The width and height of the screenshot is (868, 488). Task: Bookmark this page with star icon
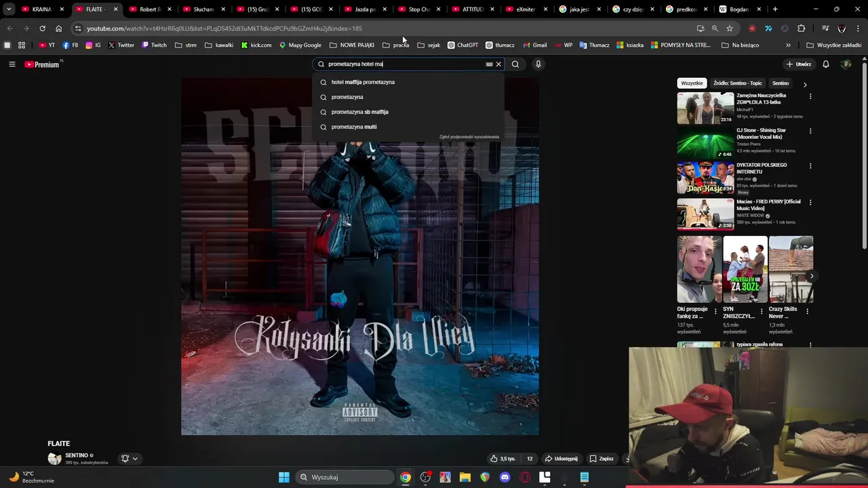pos(730,28)
